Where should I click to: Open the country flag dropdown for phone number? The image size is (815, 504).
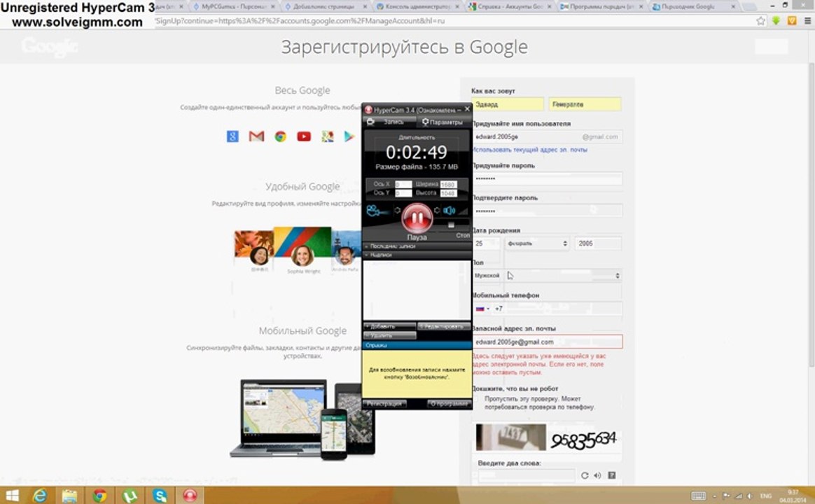click(482, 309)
